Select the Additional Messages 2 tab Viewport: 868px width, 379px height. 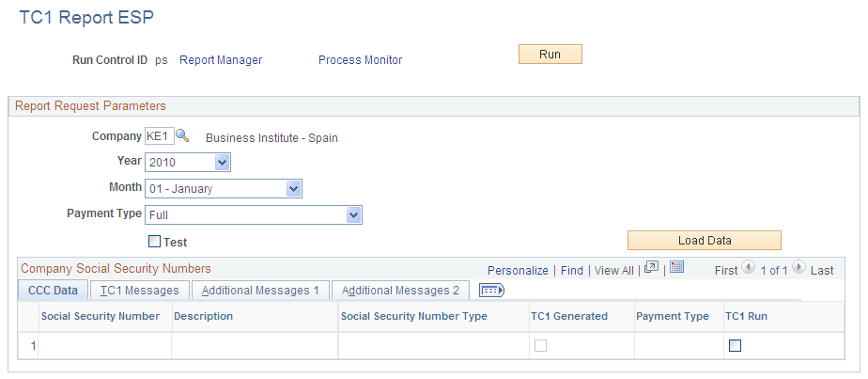click(x=400, y=291)
